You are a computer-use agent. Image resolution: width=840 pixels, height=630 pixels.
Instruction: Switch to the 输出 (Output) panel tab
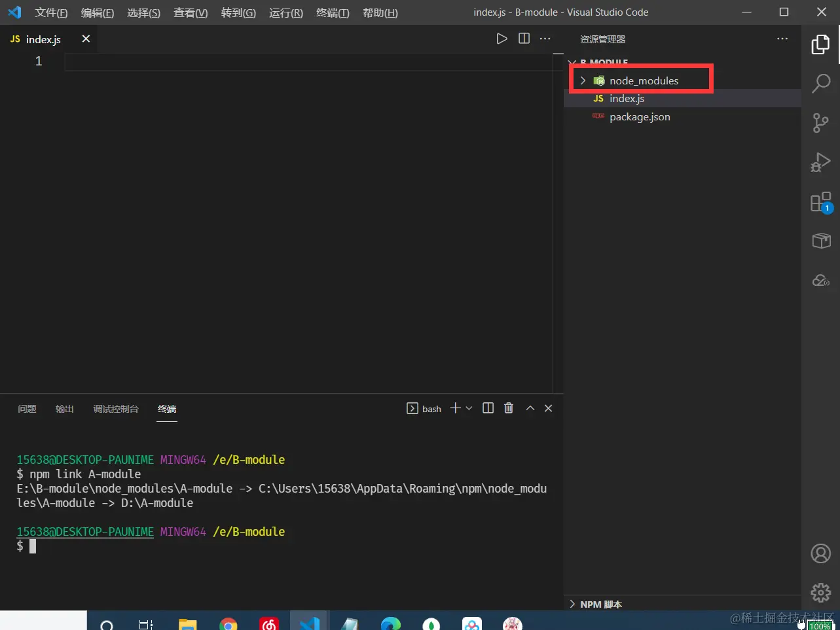[65, 409]
